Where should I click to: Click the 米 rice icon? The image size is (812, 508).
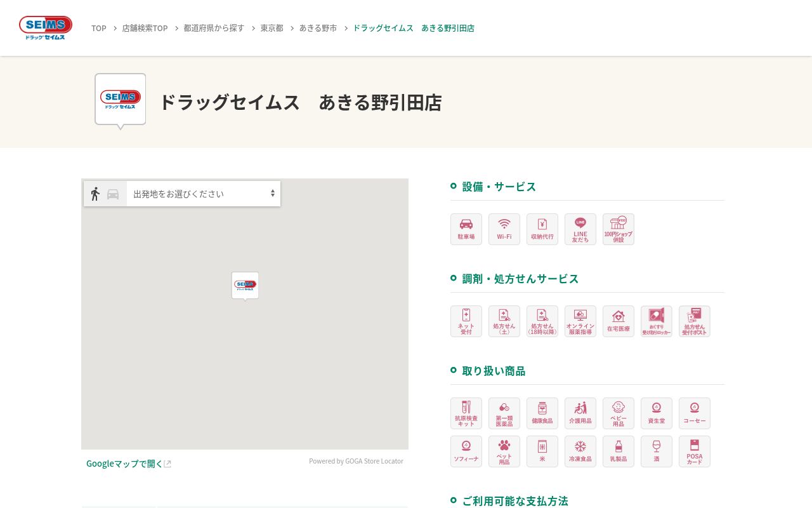[x=542, y=451]
